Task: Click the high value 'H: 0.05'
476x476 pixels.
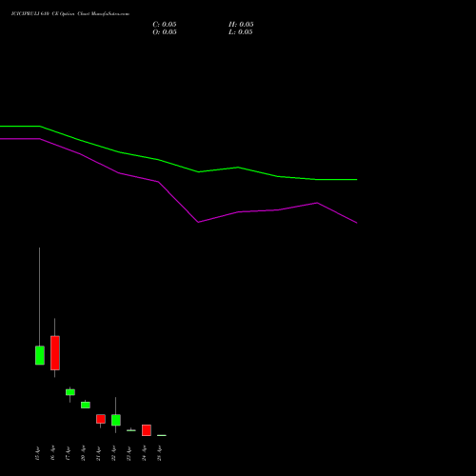Action: click(x=241, y=25)
